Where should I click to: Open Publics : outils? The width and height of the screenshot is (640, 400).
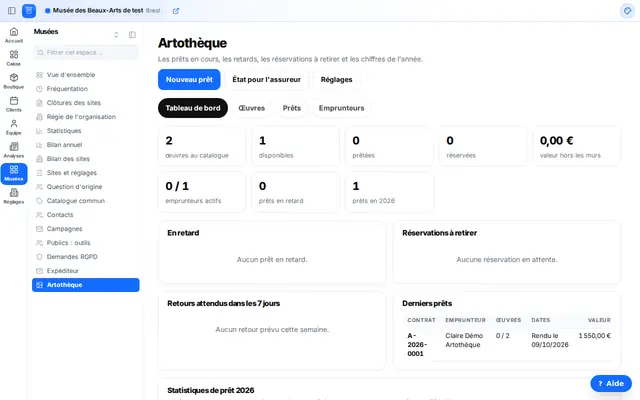pos(86,242)
